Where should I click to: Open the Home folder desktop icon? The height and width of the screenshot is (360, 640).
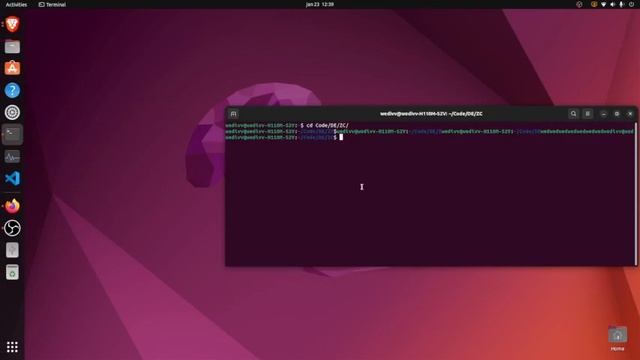618,338
